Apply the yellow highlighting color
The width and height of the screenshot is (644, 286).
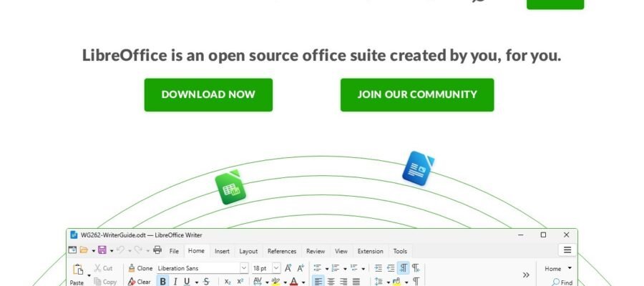pos(275,282)
